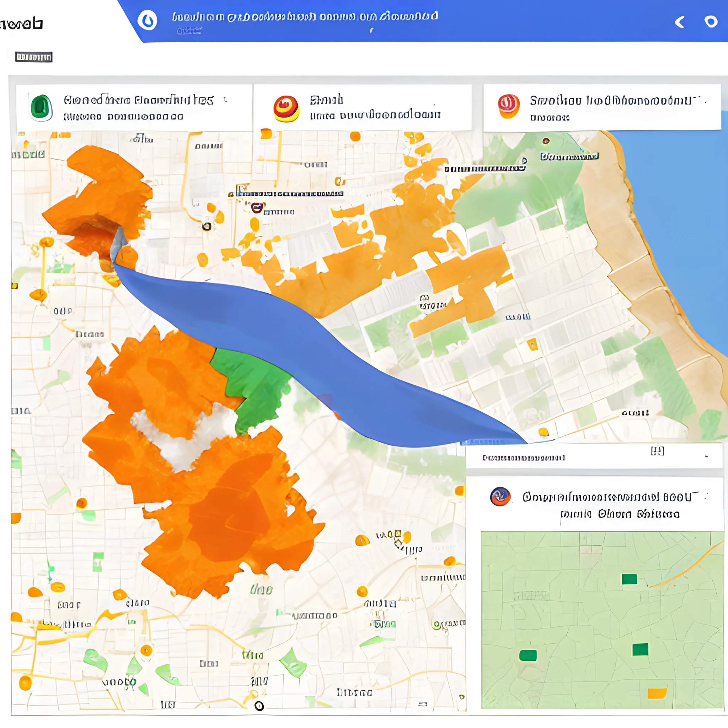This screenshot has height=728, width=728.
Task: Open the first info card's title text
Action: coord(139,100)
